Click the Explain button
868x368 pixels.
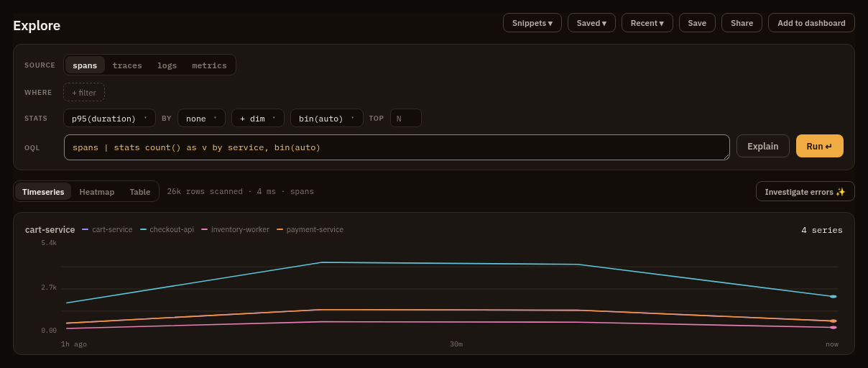[x=763, y=146]
